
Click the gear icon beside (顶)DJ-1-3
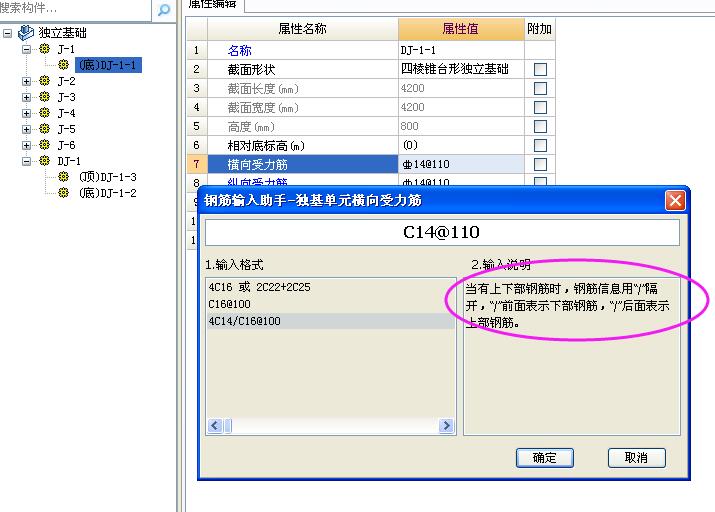(63, 176)
